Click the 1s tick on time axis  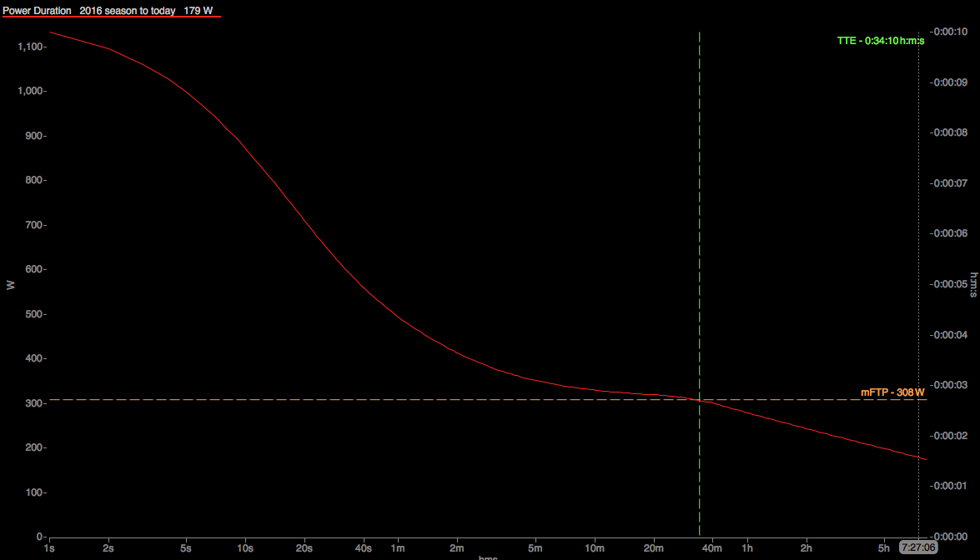click(49, 548)
